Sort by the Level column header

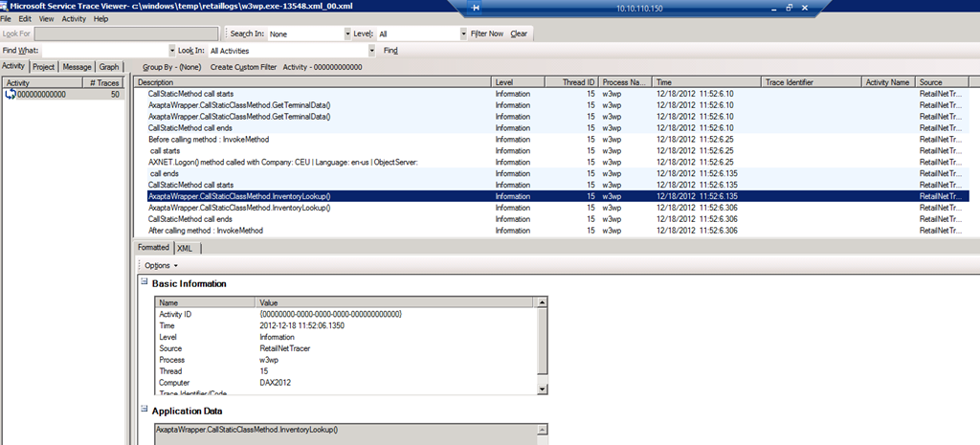518,82
